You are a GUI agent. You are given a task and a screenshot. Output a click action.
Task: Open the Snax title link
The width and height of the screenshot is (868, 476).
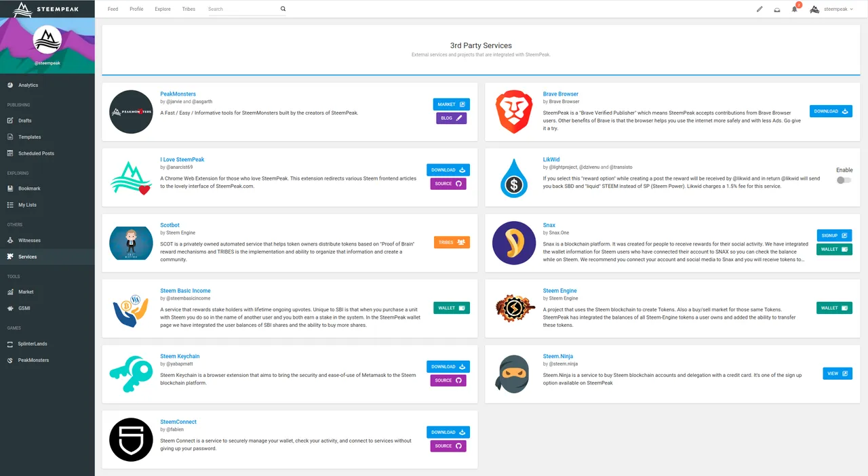[x=549, y=225]
